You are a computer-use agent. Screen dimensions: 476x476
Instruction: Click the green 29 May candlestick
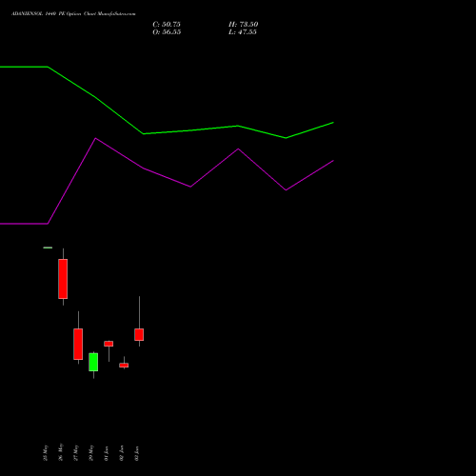coord(93,362)
